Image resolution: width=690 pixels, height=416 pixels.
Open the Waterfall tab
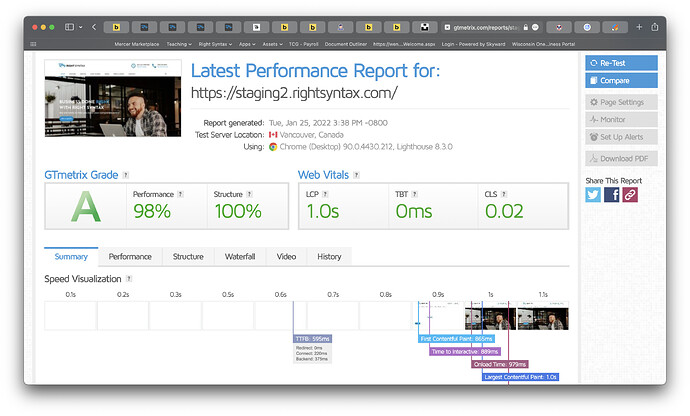(x=240, y=257)
